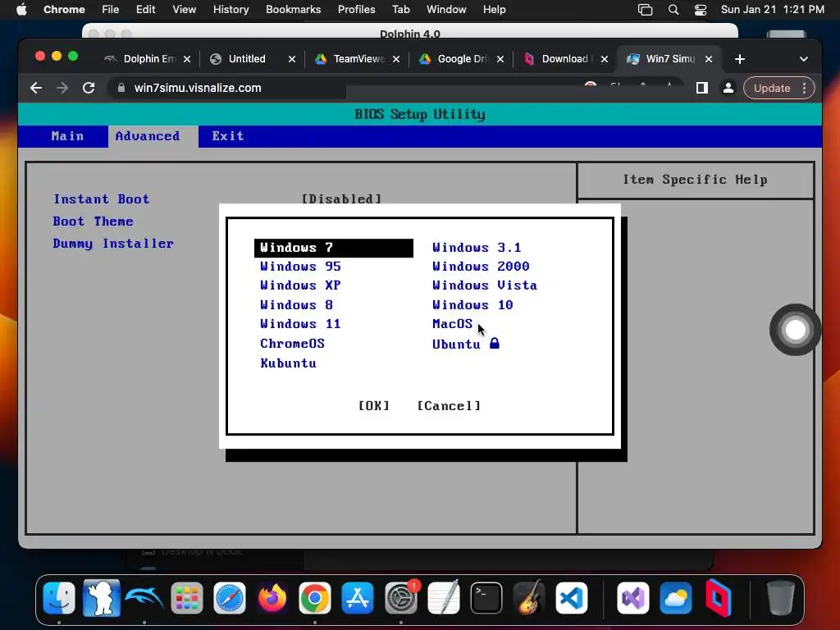The image size is (840, 630).
Task: Select Windows 7 boot theme
Action: [334, 248]
